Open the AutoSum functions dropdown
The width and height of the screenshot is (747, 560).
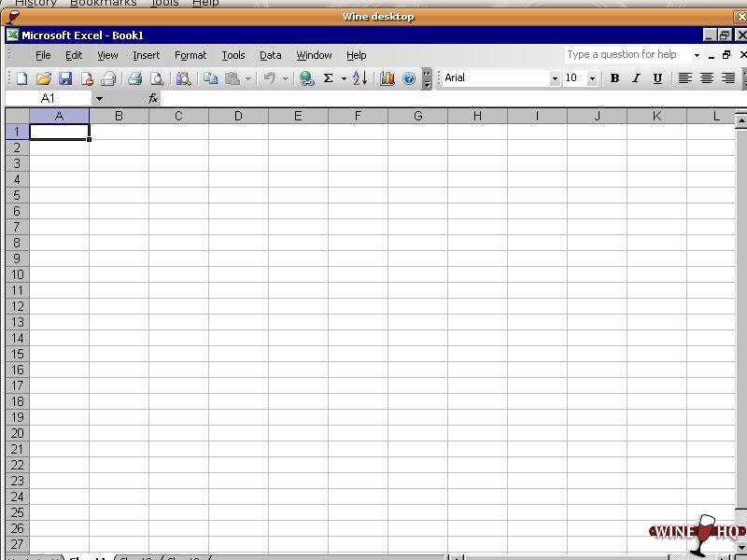pos(344,78)
